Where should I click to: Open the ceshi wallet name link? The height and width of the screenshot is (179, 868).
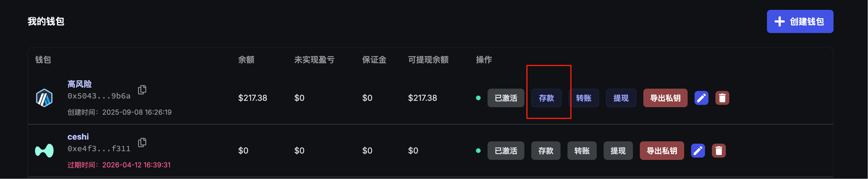(78, 137)
